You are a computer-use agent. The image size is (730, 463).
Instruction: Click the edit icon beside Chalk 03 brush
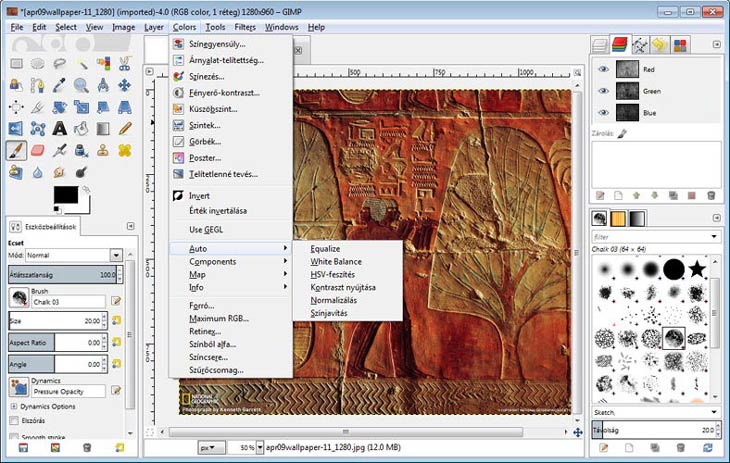pyautogui.click(x=117, y=300)
